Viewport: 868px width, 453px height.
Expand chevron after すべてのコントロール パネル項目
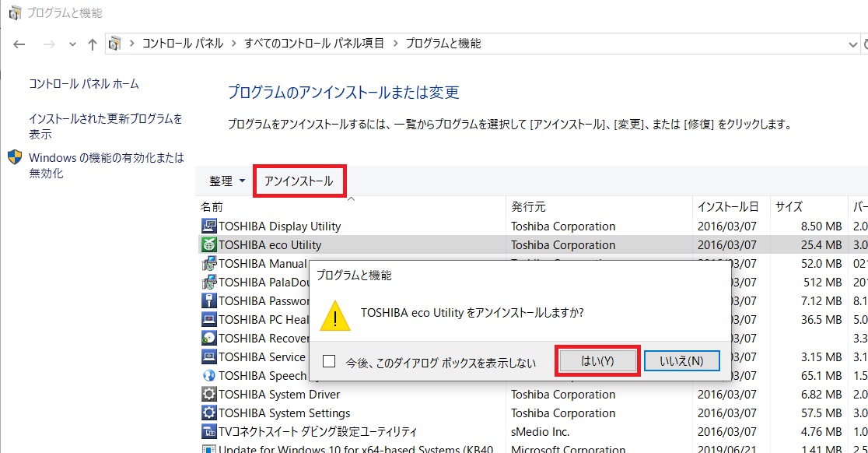tap(395, 43)
